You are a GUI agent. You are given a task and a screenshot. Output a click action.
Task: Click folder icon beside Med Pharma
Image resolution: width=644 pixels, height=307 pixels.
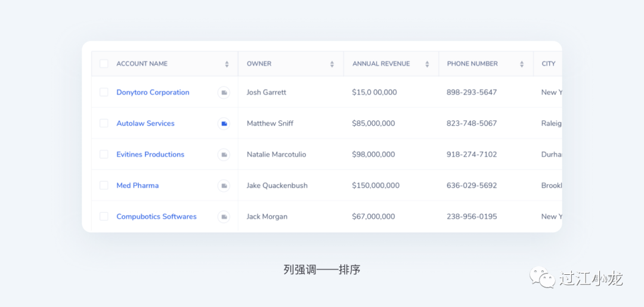(x=224, y=185)
